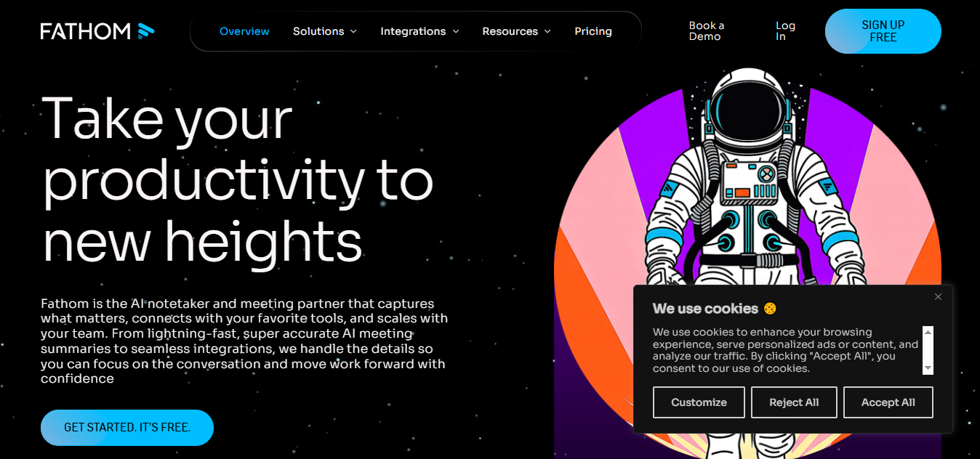This screenshot has width=980, height=459.
Task: Click the Fathom AI notetaker description paragraph
Action: (x=244, y=341)
